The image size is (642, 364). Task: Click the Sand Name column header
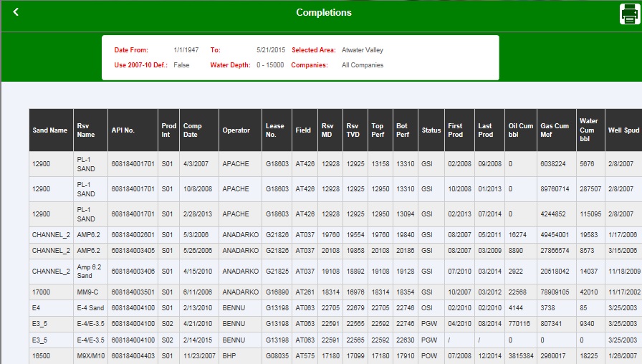51,130
